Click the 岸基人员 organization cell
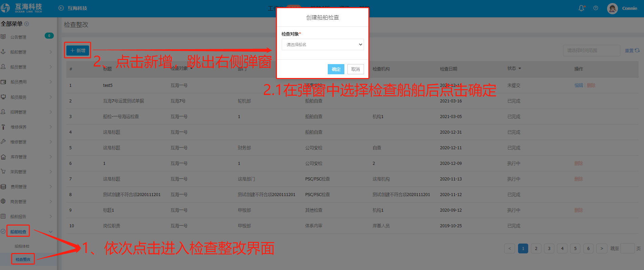The height and width of the screenshot is (270, 644). click(381, 226)
